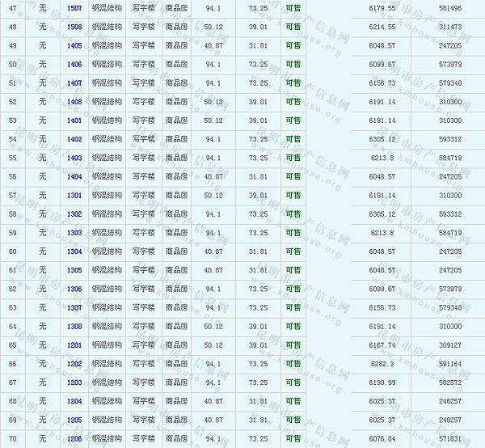Image resolution: width=485 pixels, height=448 pixels.
Task: Click the 可售 status in row 47
Action: [x=293, y=7]
